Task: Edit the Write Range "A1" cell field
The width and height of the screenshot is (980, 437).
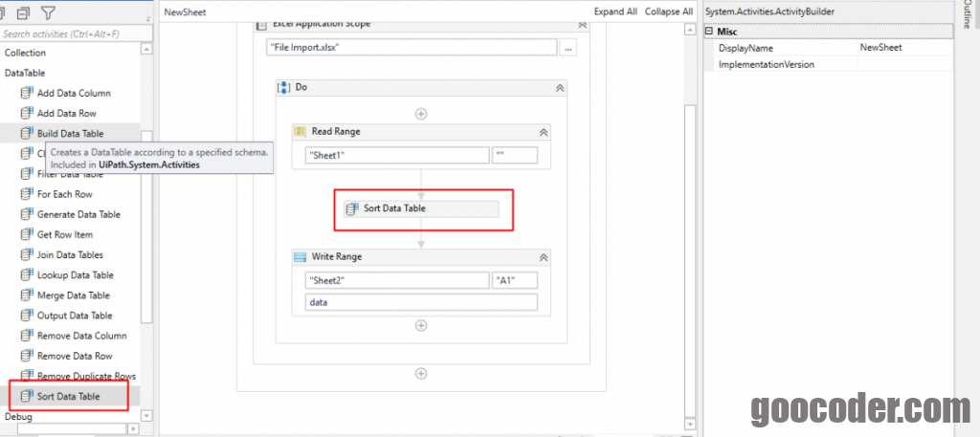Action: pos(515,281)
